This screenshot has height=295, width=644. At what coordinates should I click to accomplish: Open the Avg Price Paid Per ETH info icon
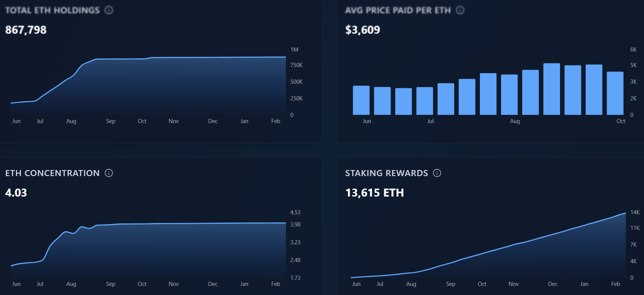(460, 10)
